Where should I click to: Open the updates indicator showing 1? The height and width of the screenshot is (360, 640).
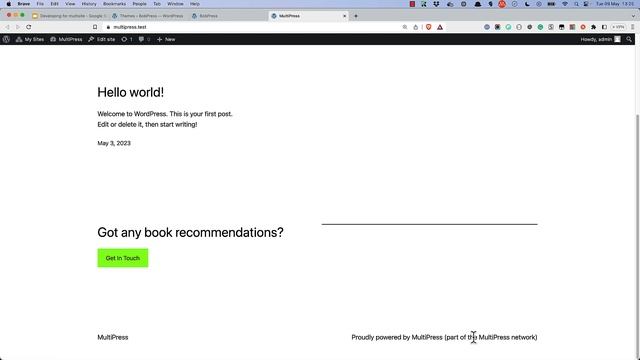[x=127, y=39]
